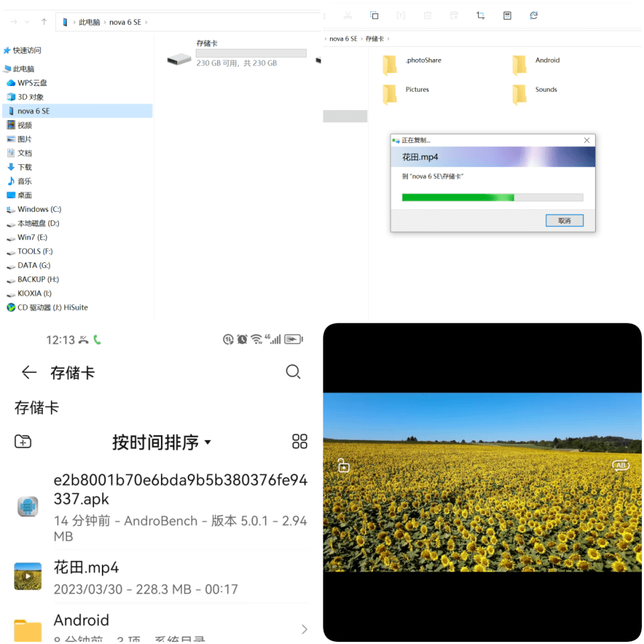
Task: Open the 存储卡 breadcrumb link
Action: tap(378, 38)
